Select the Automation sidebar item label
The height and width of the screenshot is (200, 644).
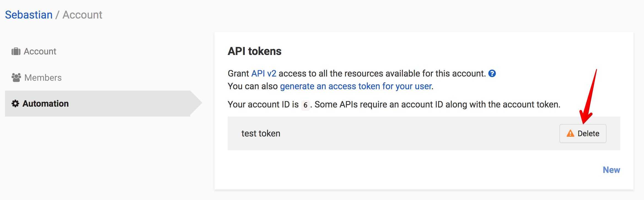45,104
